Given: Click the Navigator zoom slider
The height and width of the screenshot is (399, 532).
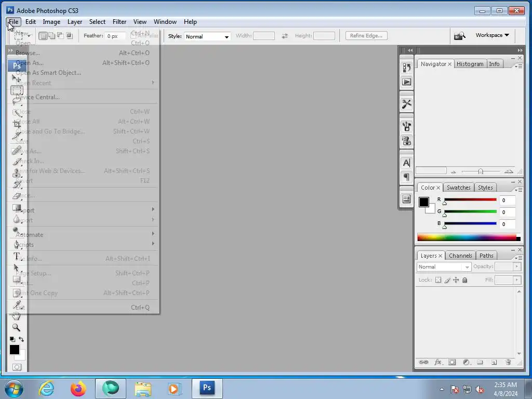Looking at the screenshot, I should pos(481,171).
